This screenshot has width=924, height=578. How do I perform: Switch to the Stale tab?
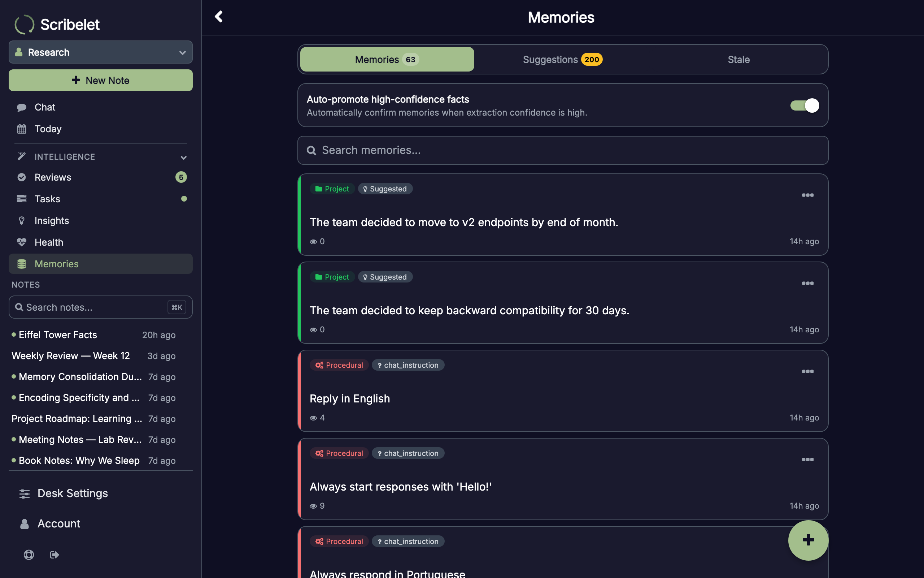coord(738,59)
